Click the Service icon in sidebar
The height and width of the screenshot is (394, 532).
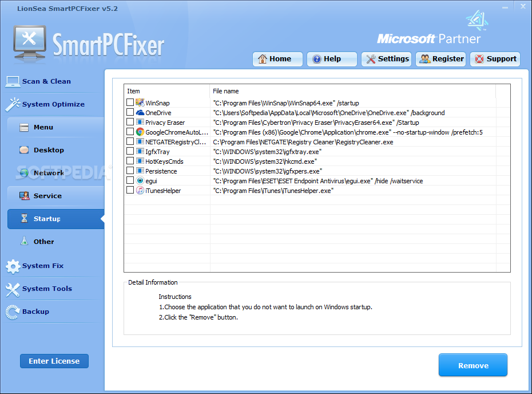click(24, 196)
